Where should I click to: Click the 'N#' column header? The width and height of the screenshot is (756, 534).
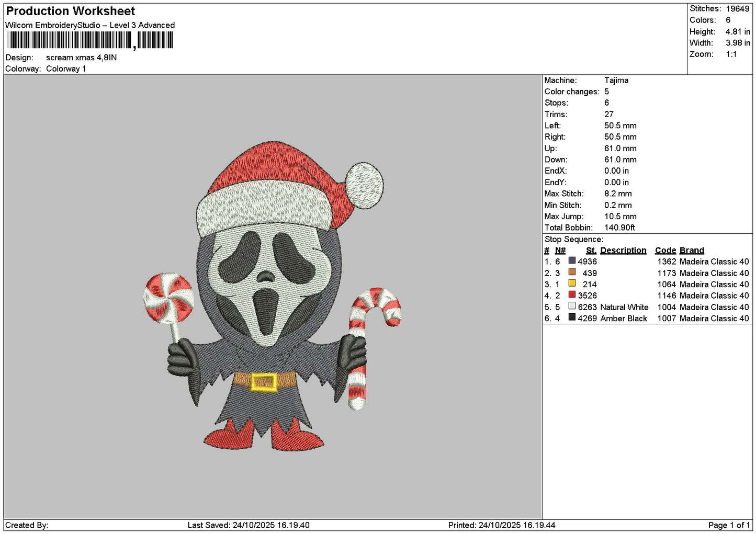click(x=560, y=251)
